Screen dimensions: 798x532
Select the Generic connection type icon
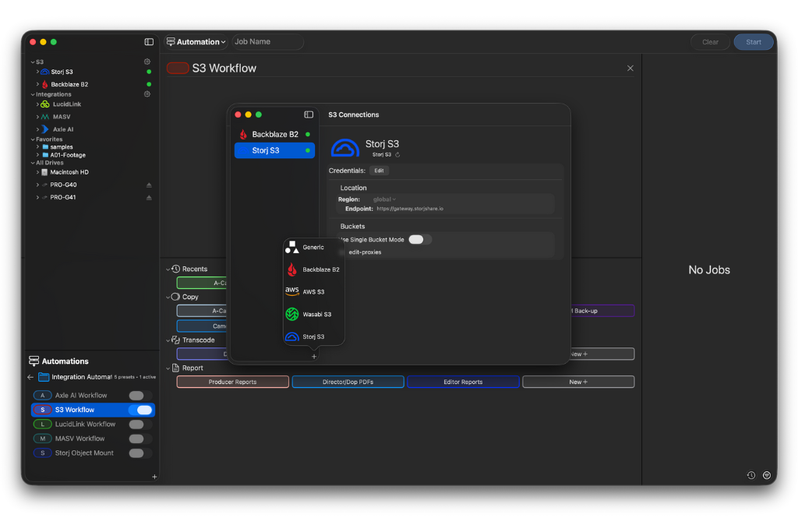click(x=291, y=247)
